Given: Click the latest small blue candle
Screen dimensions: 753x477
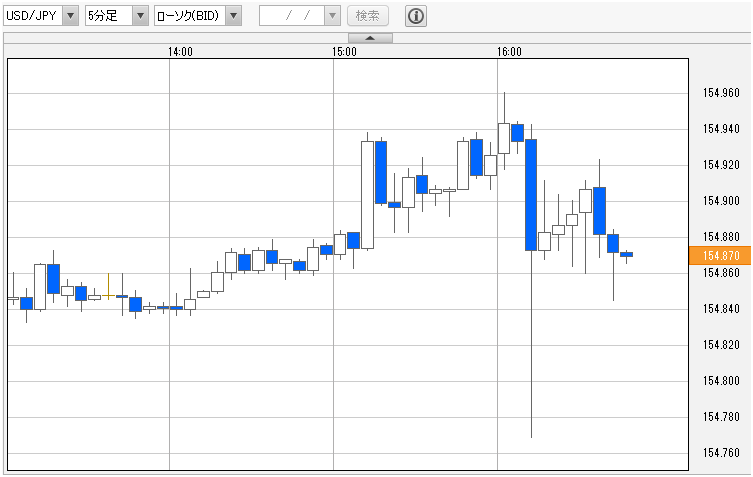Looking at the screenshot, I should pos(626,255).
